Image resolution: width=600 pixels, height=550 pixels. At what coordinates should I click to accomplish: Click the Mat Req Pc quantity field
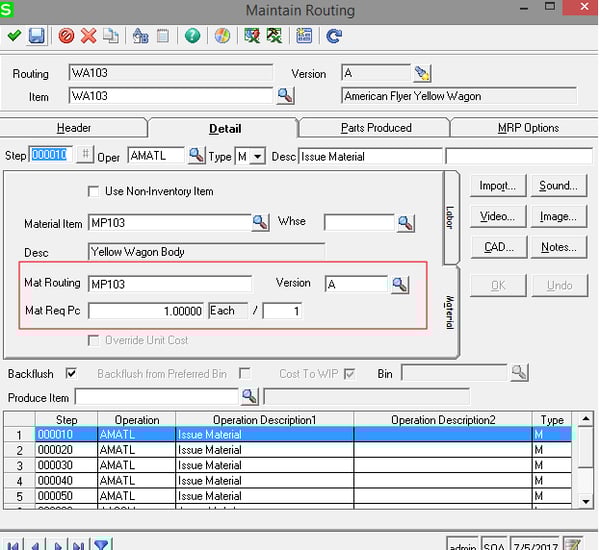coord(146,311)
